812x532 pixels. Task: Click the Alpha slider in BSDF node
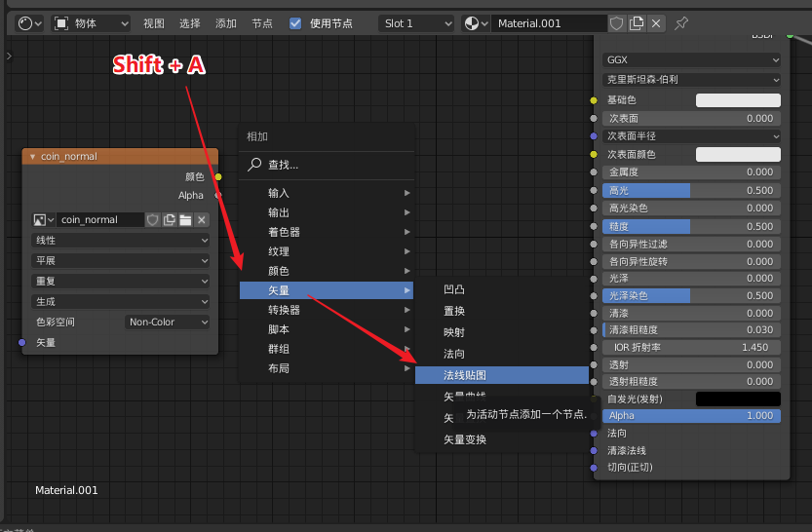[x=691, y=415]
